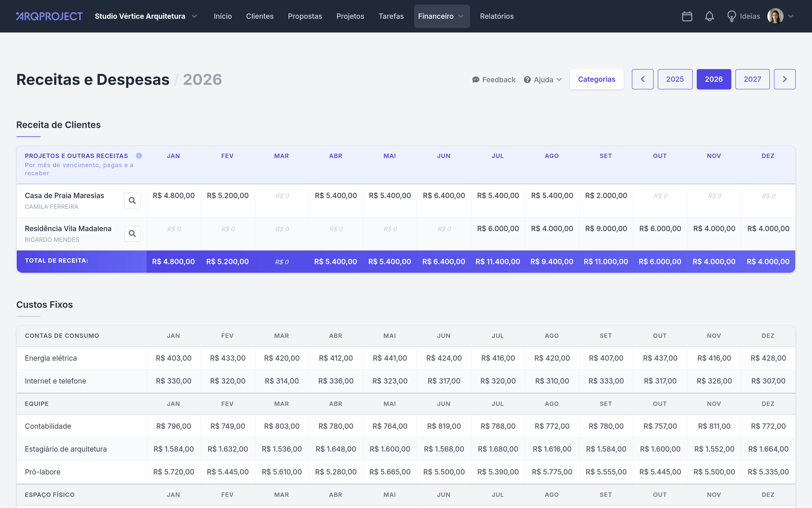The height and width of the screenshot is (508, 812).
Task: Open Propostas in the navigation
Action: 305,16
